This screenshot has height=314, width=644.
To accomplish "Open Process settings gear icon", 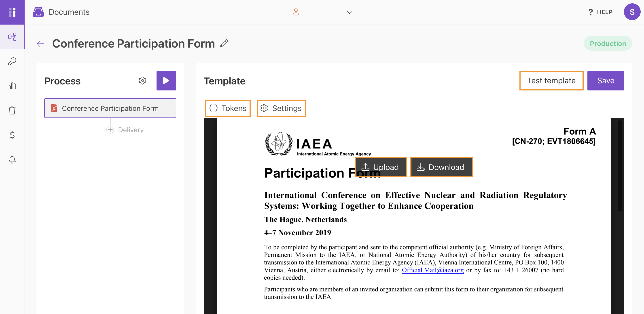I will (142, 81).
